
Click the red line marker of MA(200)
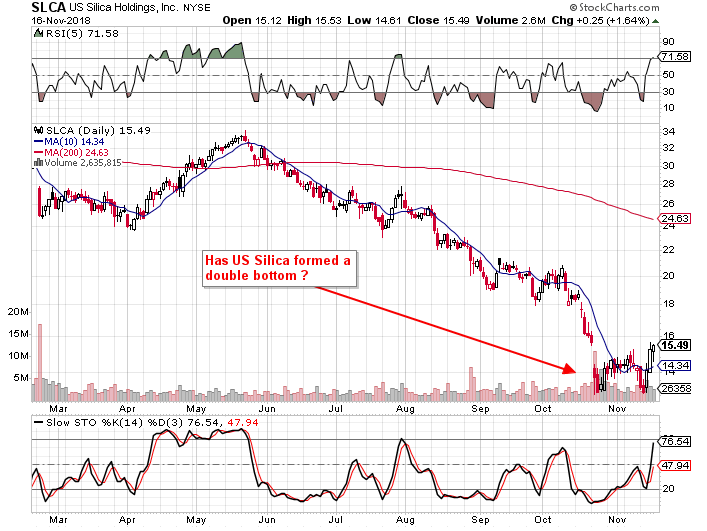coord(39,152)
